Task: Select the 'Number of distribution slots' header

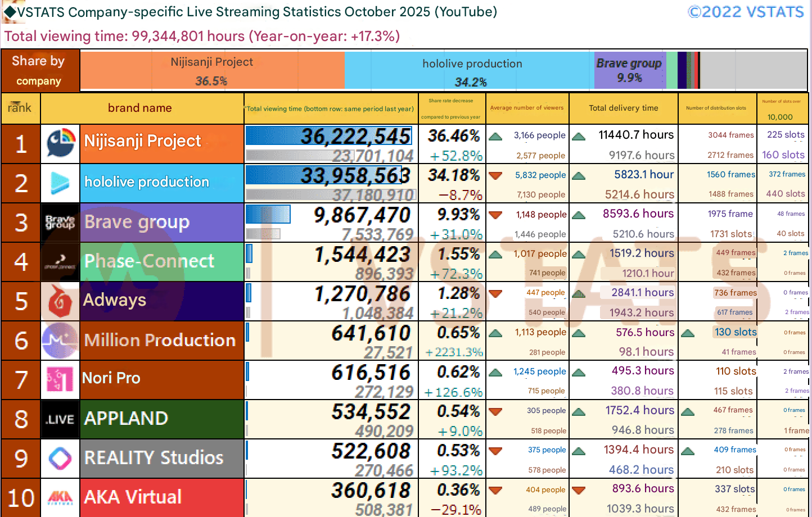Action: (716, 108)
